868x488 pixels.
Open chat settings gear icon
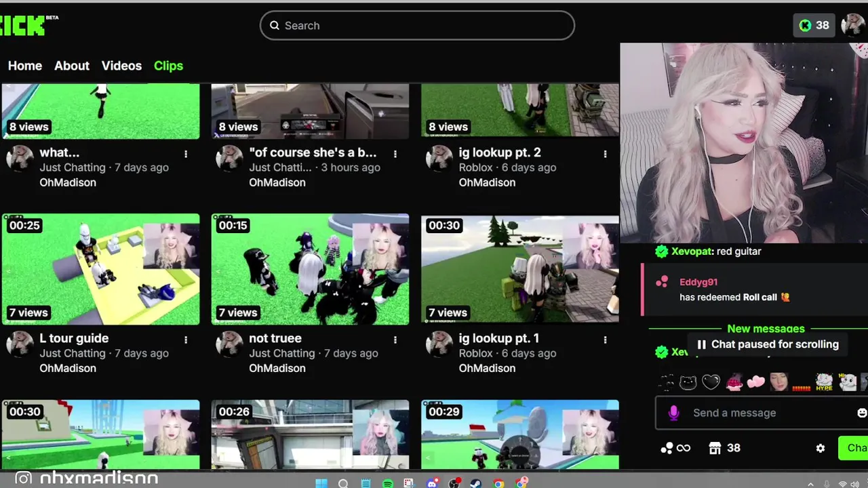821,448
